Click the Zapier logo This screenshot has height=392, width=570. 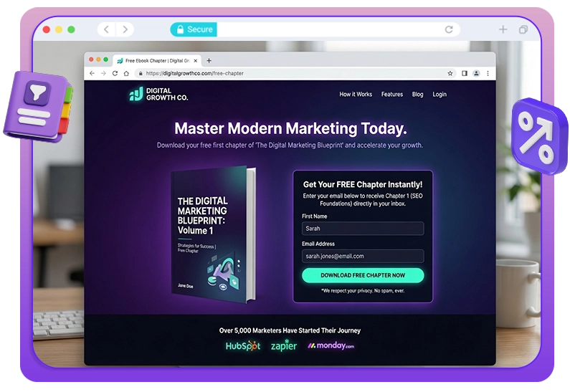point(284,345)
